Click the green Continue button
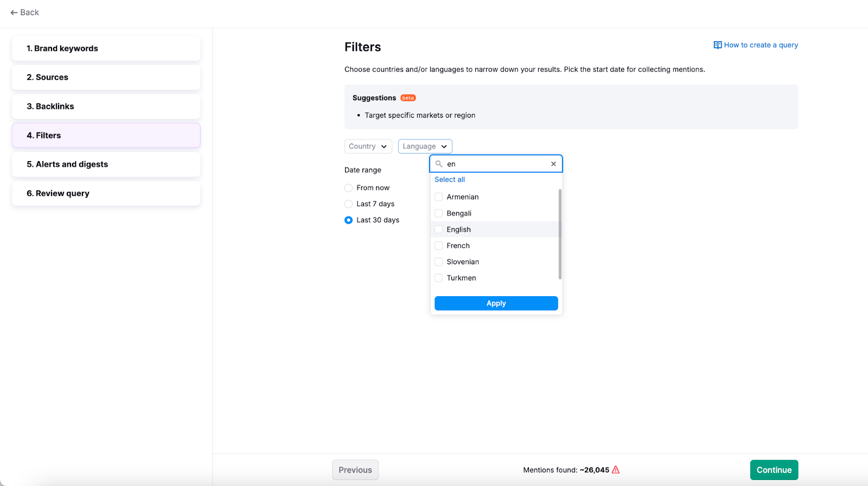868x486 pixels. 774,470
